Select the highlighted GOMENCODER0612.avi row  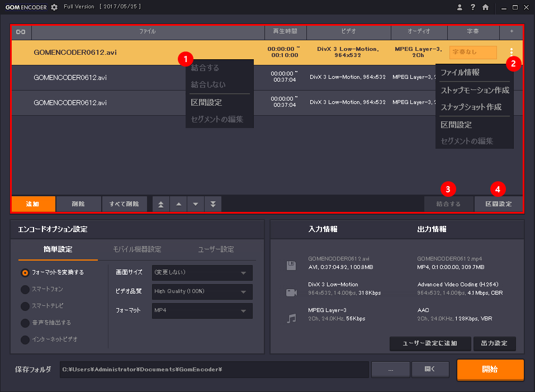point(267,53)
